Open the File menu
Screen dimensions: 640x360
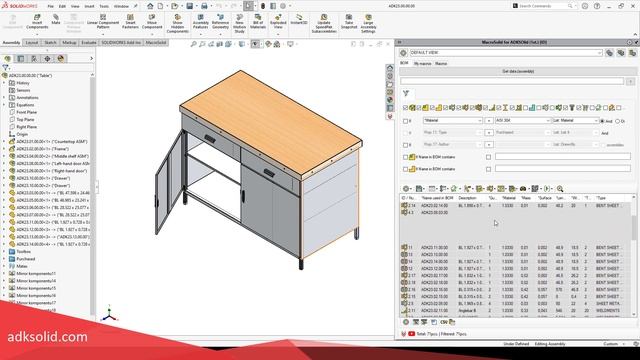click(x=51, y=6)
